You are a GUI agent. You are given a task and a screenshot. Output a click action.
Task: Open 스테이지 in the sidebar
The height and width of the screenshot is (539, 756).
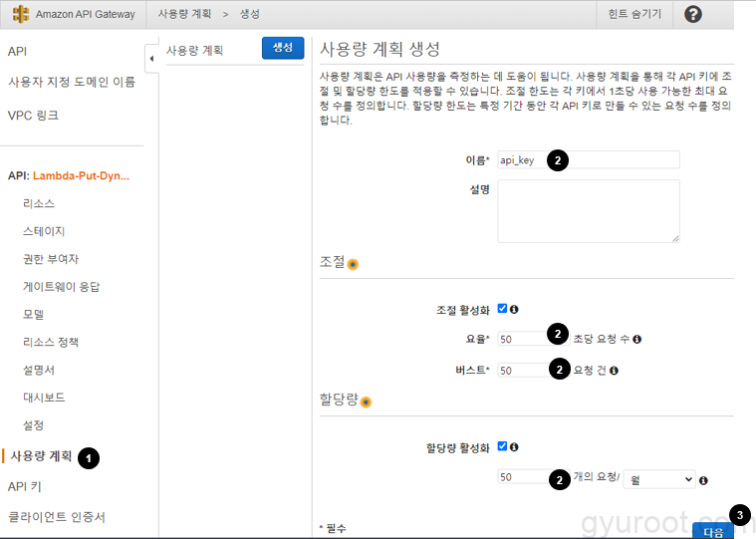click(44, 231)
